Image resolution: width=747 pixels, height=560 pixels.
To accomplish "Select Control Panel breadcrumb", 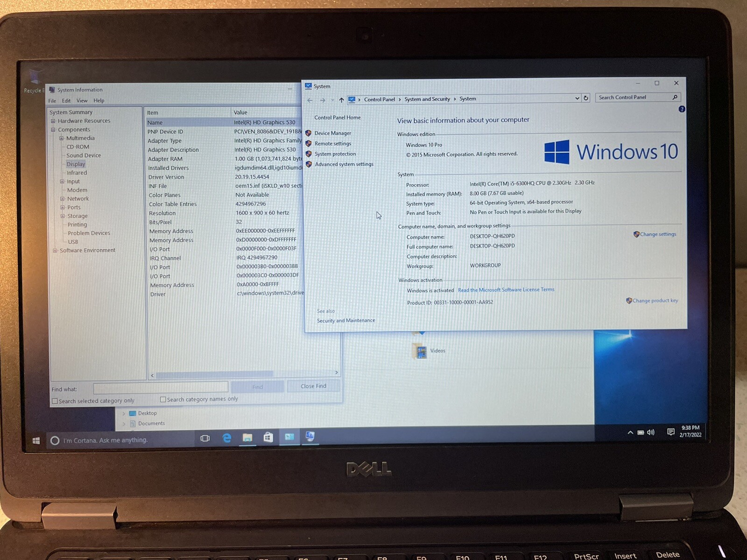I will coord(379,99).
